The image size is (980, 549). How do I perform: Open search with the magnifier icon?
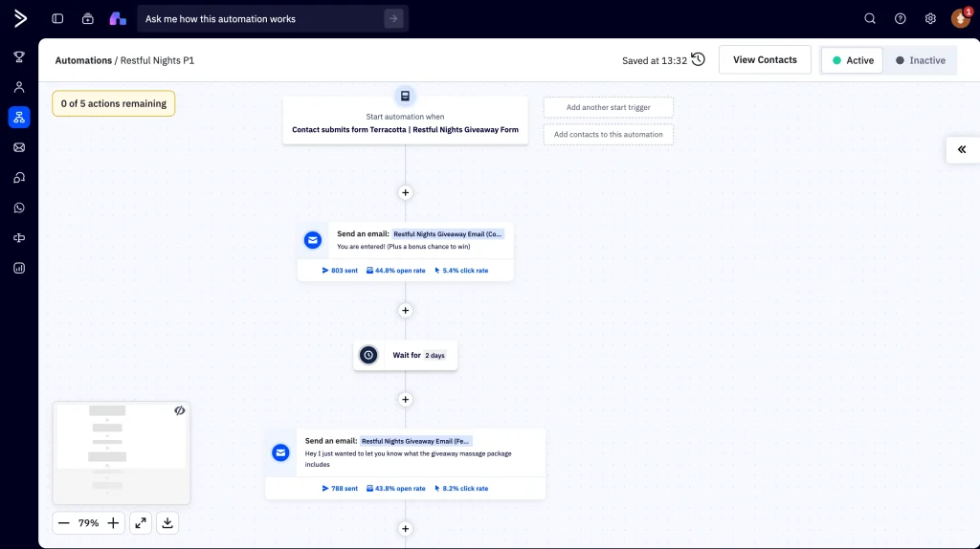click(870, 19)
